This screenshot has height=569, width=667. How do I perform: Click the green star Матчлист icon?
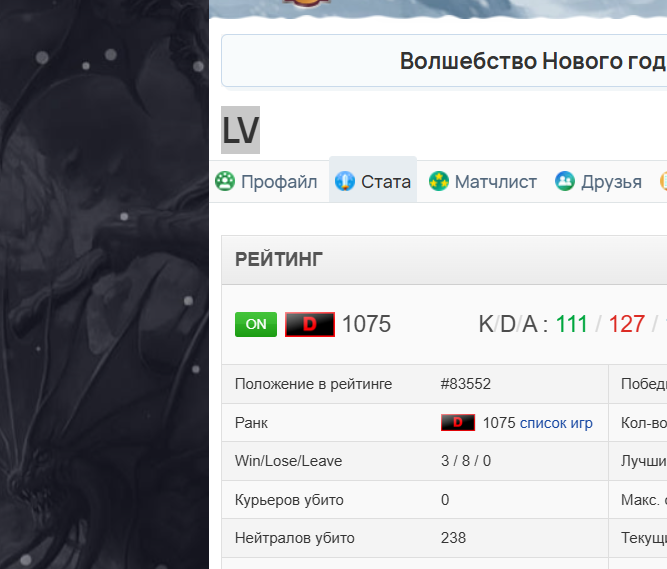[x=439, y=181]
